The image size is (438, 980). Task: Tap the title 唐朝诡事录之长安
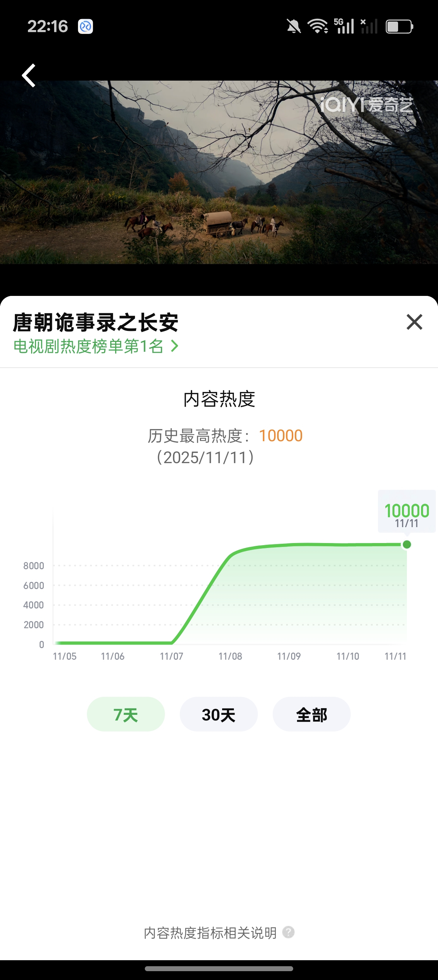click(x=95, y=323)
